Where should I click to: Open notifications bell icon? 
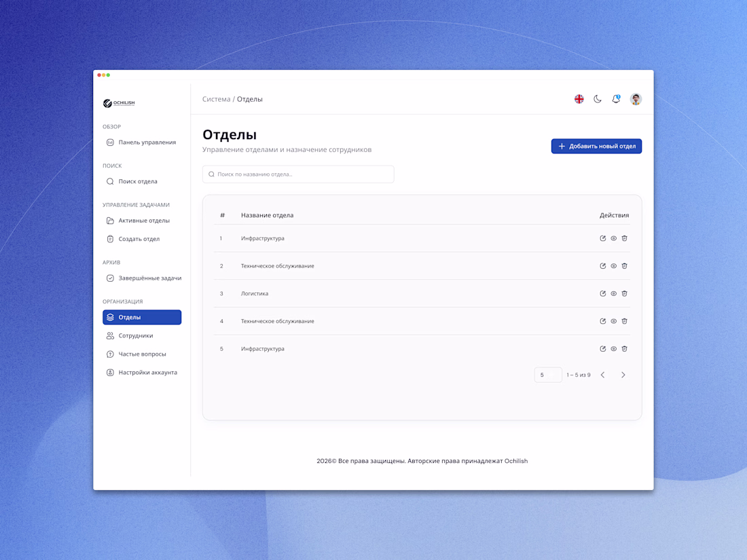(x=616, y=99)
